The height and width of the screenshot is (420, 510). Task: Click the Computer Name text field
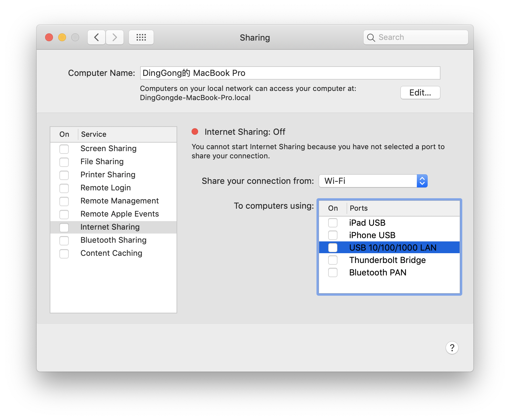pos(290,73)
